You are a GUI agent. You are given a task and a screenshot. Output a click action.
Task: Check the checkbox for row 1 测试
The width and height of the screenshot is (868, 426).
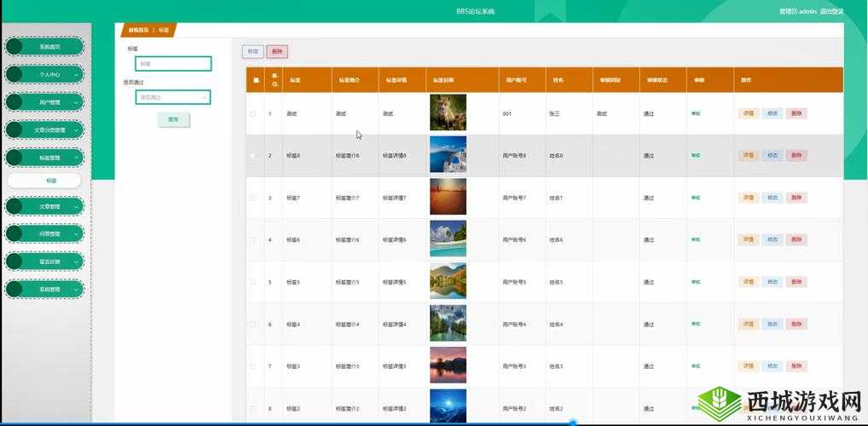pos(252,113)
